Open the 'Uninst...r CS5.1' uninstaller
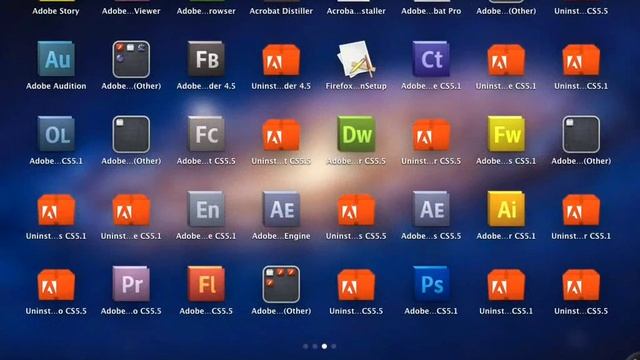Screen dimensions: 640x360 tap(581, 210)
